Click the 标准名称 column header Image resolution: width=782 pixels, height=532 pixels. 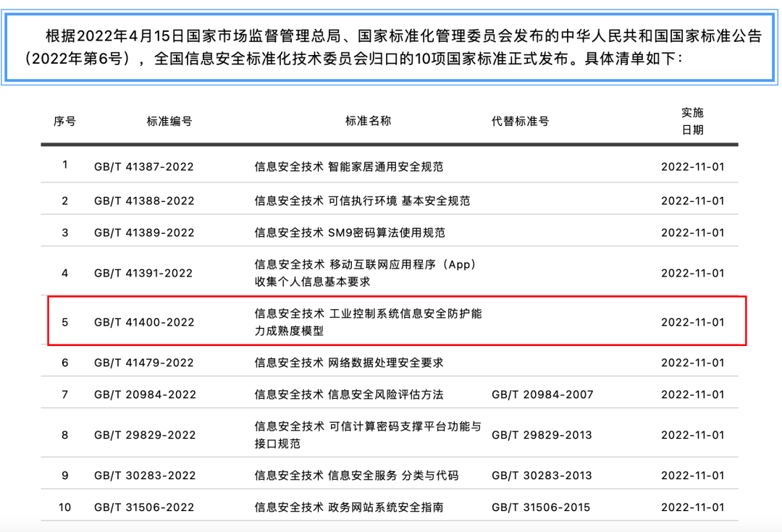368,121
